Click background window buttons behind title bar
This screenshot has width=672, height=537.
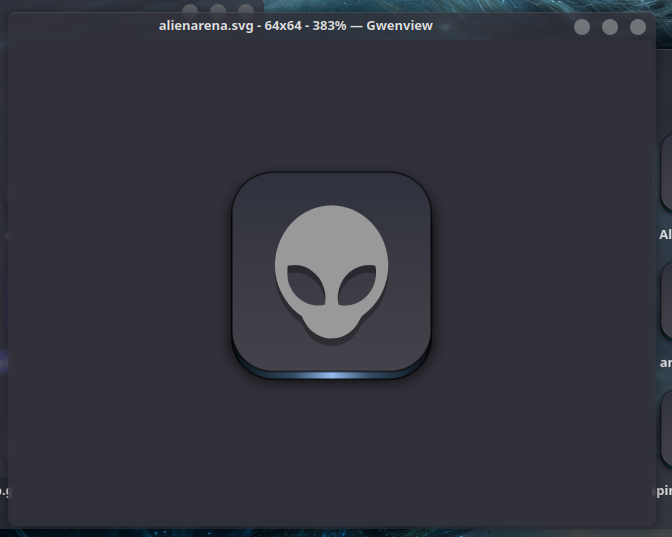pyautogui.click(x=218, y=8)
